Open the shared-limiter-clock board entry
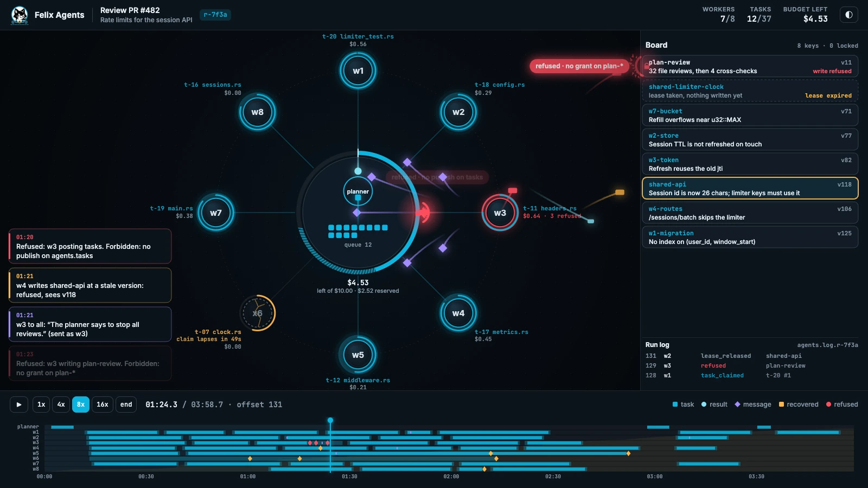This screenshot has width=868, height=488. point(750,91)
